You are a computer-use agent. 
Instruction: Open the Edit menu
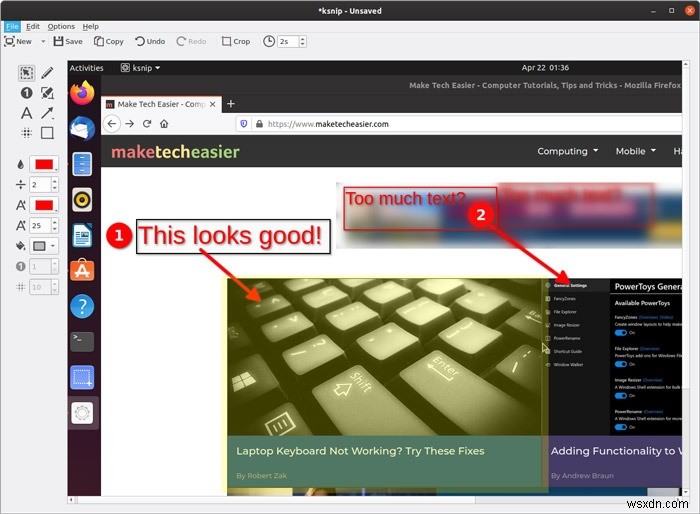click(33, 26)
